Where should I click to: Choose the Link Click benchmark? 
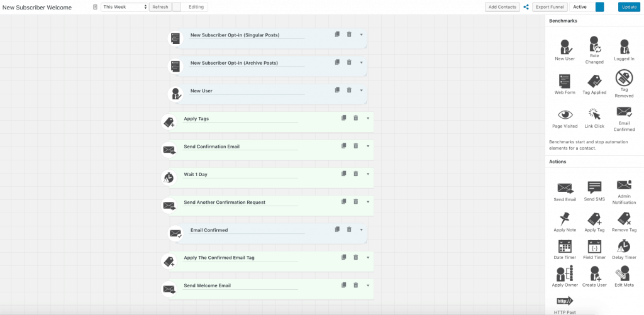point(594,114)
